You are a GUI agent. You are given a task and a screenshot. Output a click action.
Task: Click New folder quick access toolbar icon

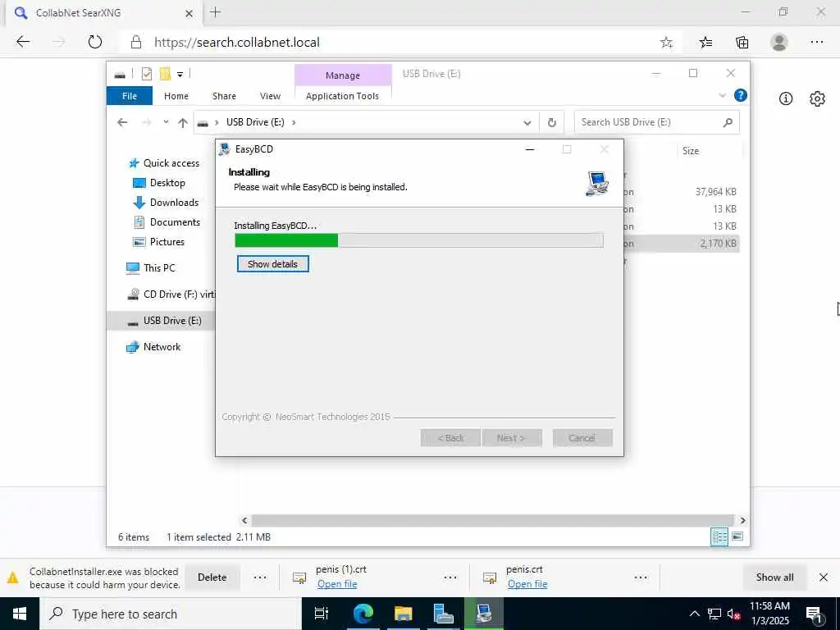[165, 74]
